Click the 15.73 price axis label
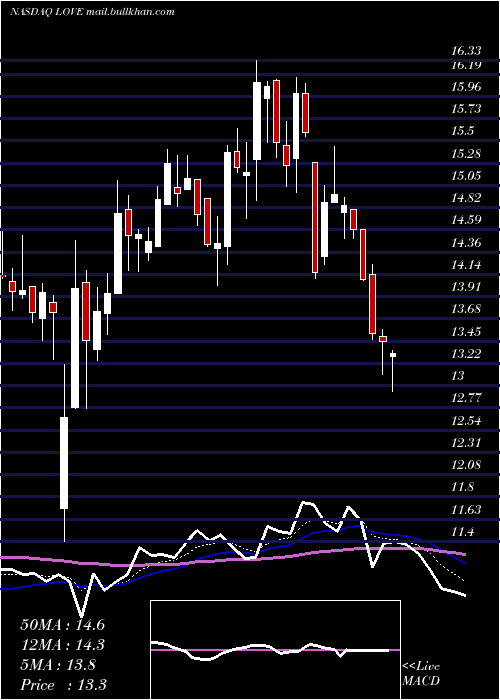This screenshot has width=500, height=700. (466, 109)
